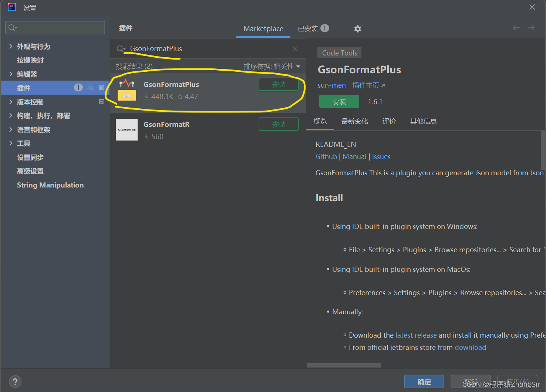
Task: Click the GsonFormatR plugin logo icon
Action: tap(127, 129)
